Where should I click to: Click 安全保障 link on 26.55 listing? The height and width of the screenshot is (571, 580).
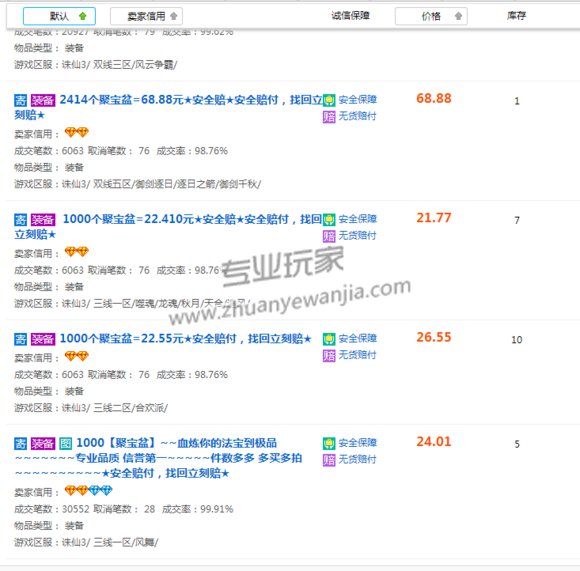tap(357, 338)
